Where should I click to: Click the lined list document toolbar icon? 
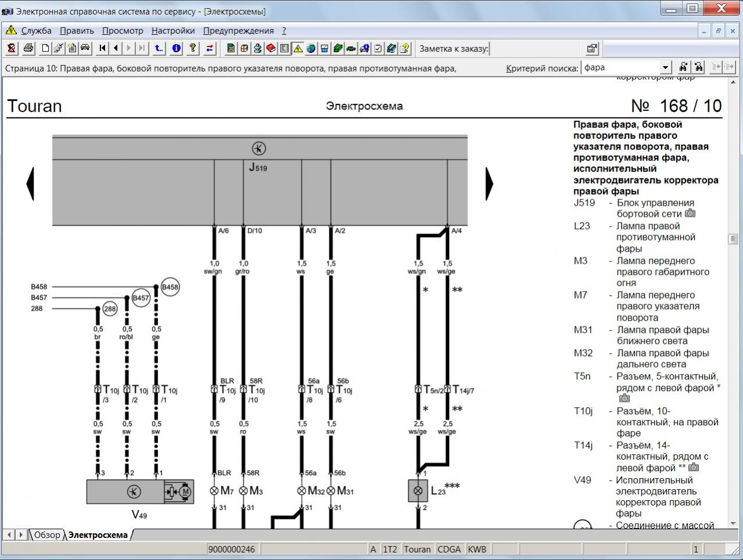(285, 49)
